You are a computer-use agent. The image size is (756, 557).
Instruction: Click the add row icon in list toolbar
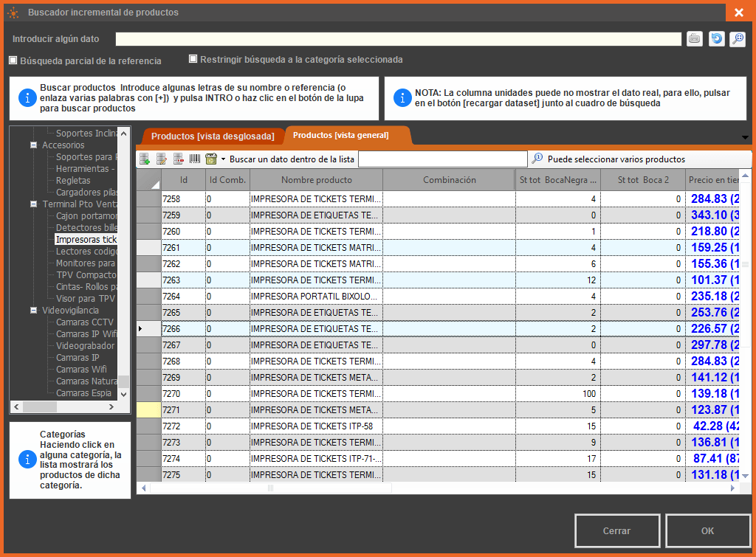coord(145,159)
